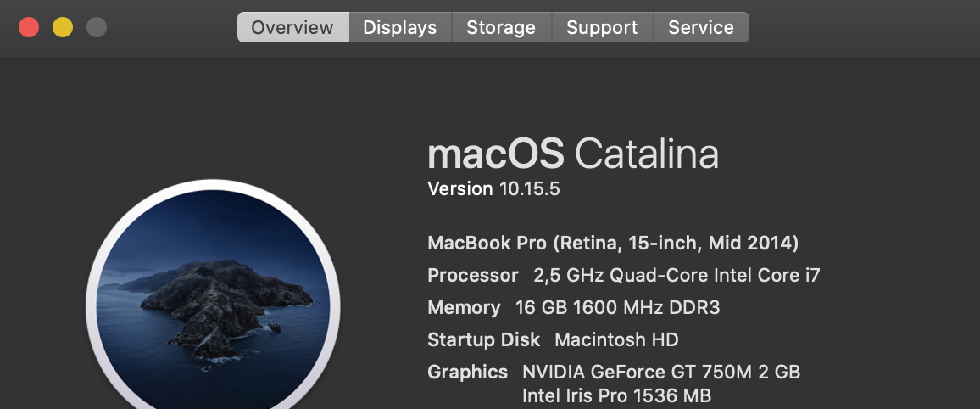Click the 16 GB 1600 MHz DDR3 value
980x409 pixels.
click(617, 308)
